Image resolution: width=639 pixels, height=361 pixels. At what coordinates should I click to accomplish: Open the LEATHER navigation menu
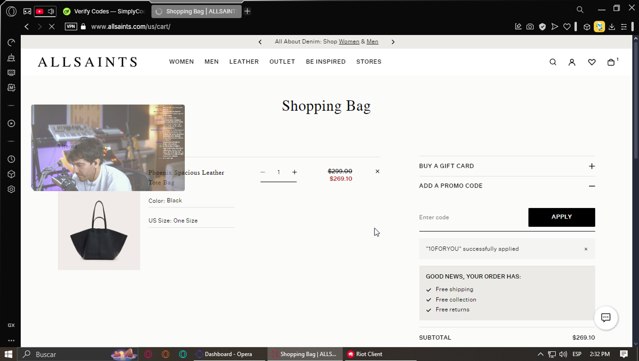[x=244, y=62]
